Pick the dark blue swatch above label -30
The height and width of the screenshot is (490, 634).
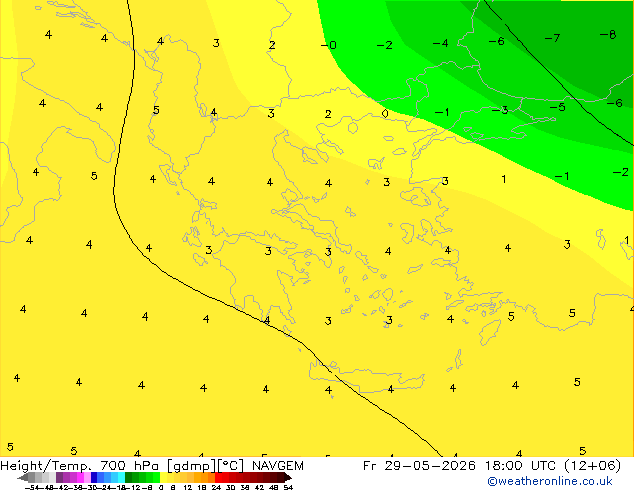click(x=94, y=477)
